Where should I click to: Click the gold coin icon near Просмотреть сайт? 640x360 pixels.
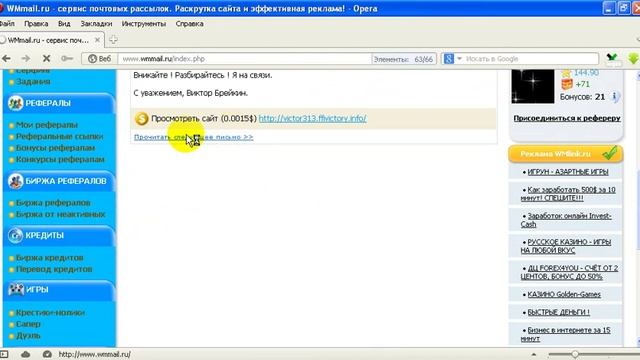click(x=142, y=119)
